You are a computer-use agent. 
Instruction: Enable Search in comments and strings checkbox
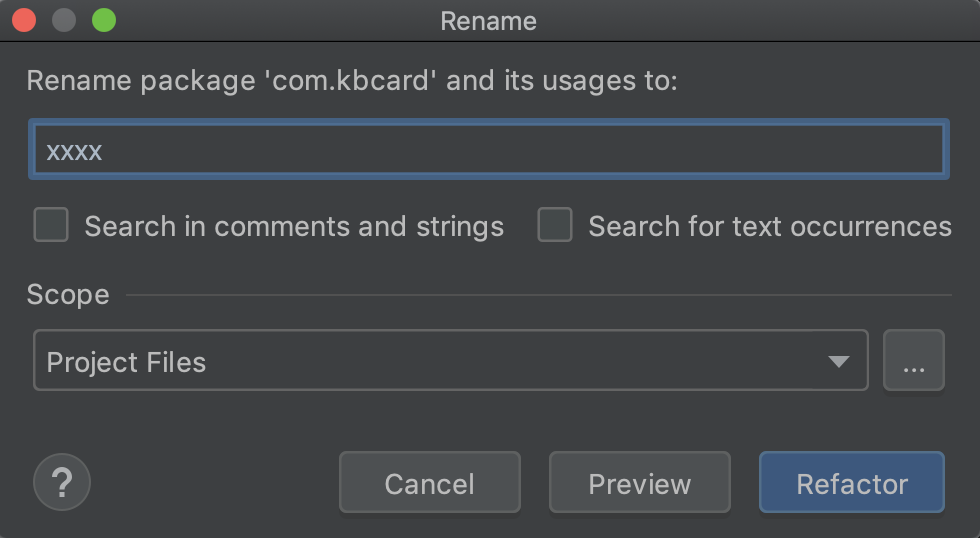[x=51, y=225]
